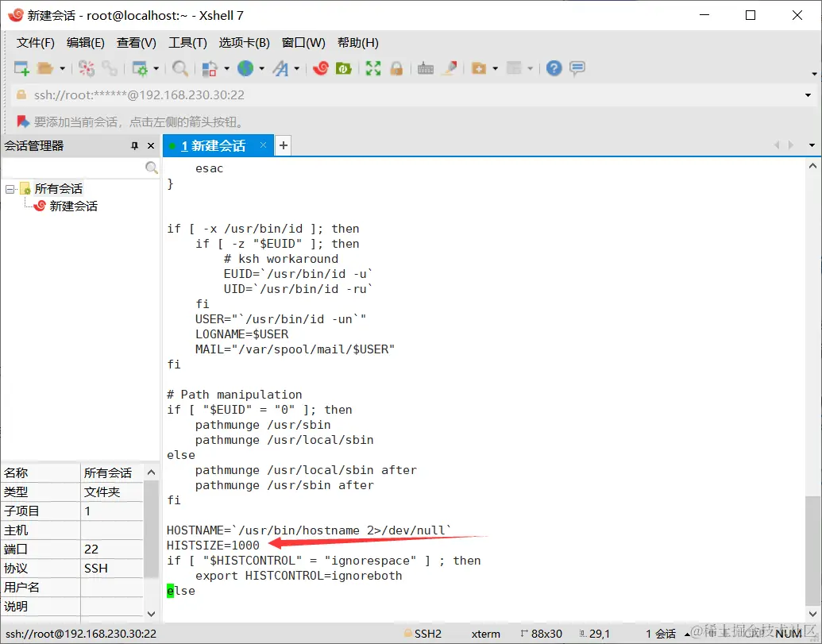Expand the Properties icon dropdown arrow
Screen dimensions: 822x644
pos(156,68)
